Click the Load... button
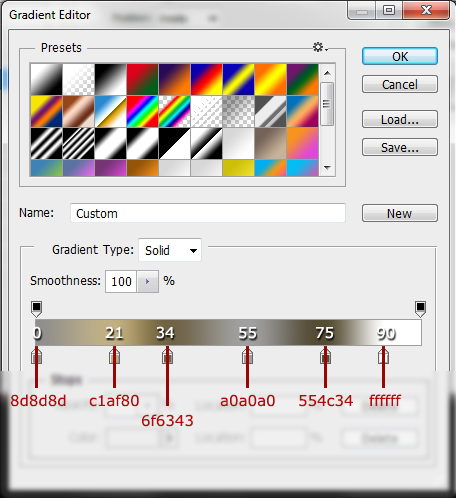The image size is (456, 498). click(x=400, y=119)
